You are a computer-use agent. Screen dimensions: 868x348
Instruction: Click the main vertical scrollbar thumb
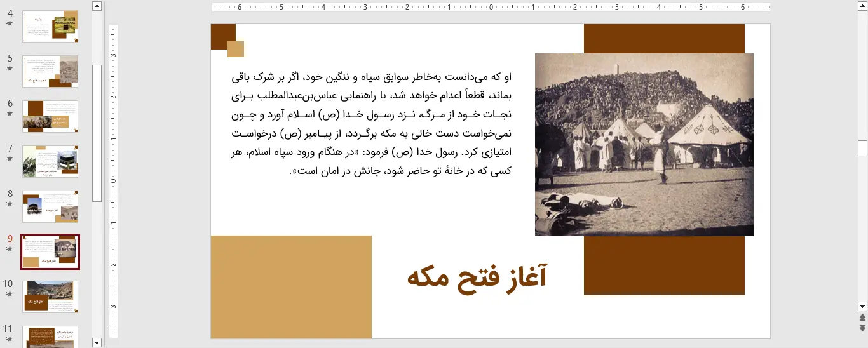point(862,148)
